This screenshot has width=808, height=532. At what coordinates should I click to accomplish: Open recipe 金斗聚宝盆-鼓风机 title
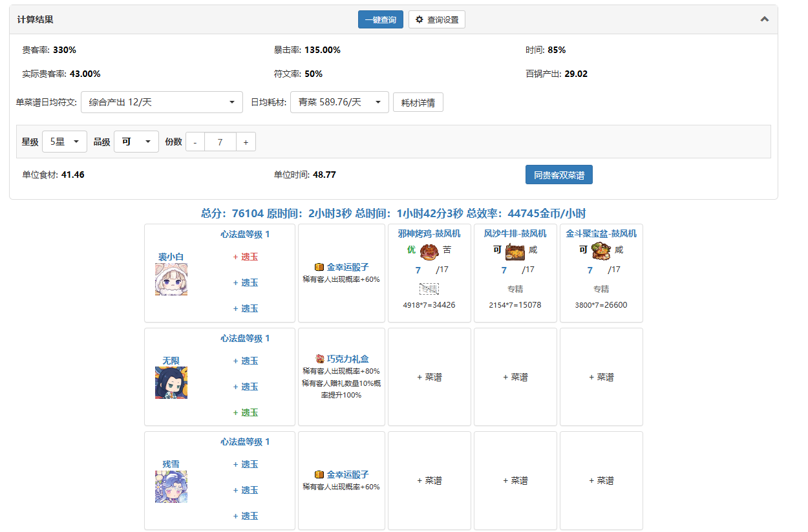(601, 233)
